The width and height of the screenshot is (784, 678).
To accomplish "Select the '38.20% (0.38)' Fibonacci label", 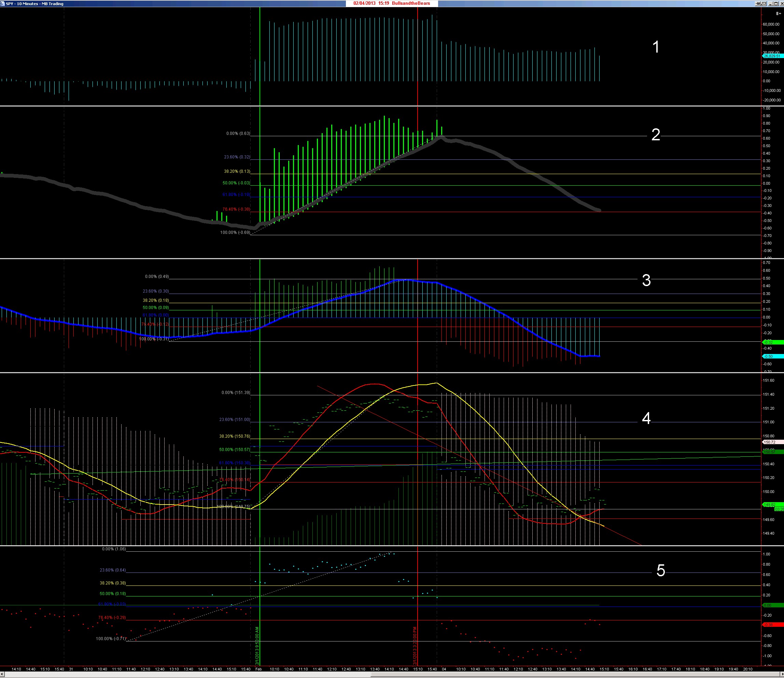I will pos(113,583).
